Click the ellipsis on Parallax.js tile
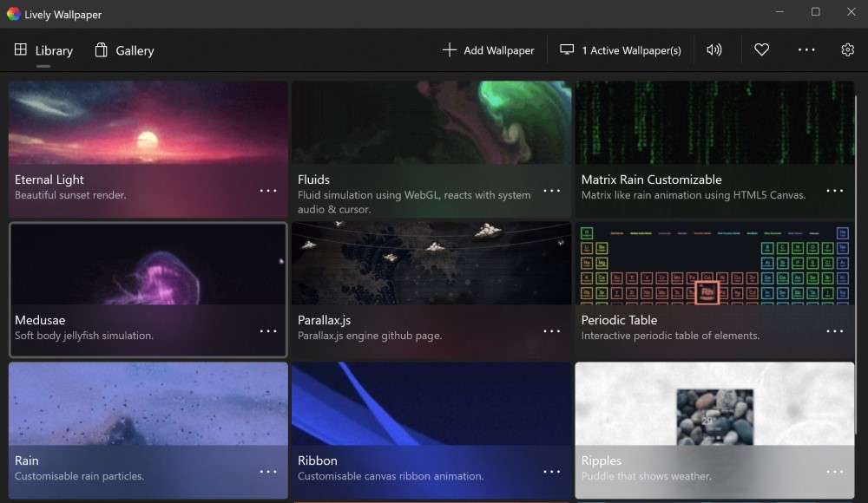Screen dimensions: 868x503 click(552, 331)
